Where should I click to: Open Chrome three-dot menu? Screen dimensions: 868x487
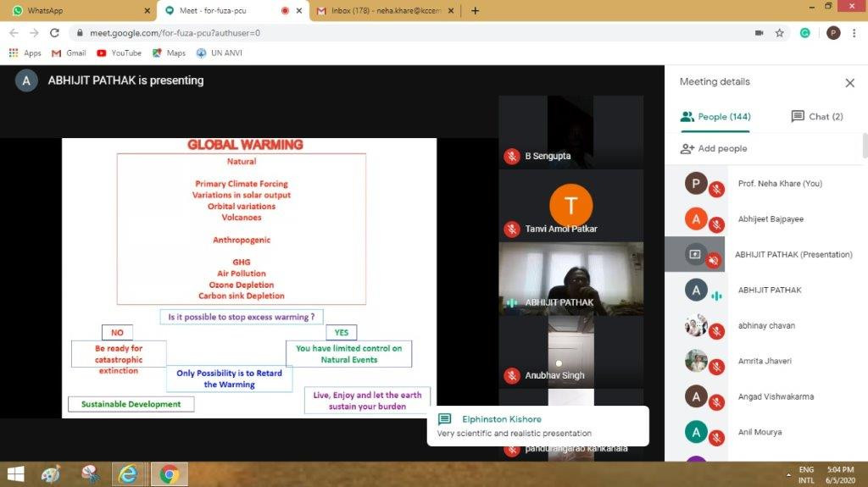point(855,33)
